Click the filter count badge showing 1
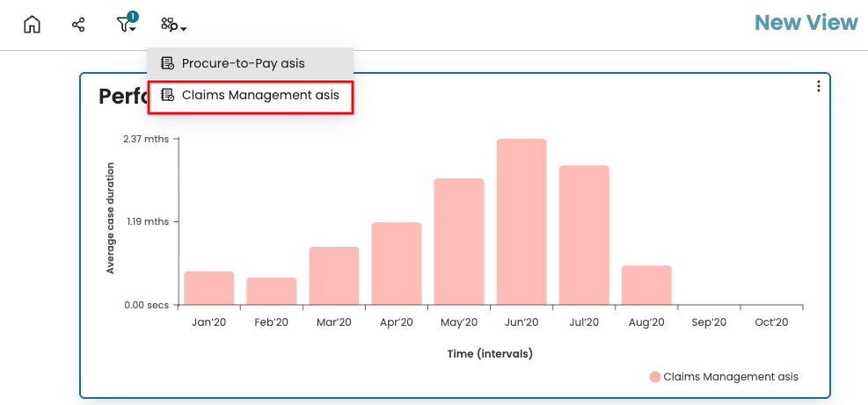868x405 pixels. point(133,17)
